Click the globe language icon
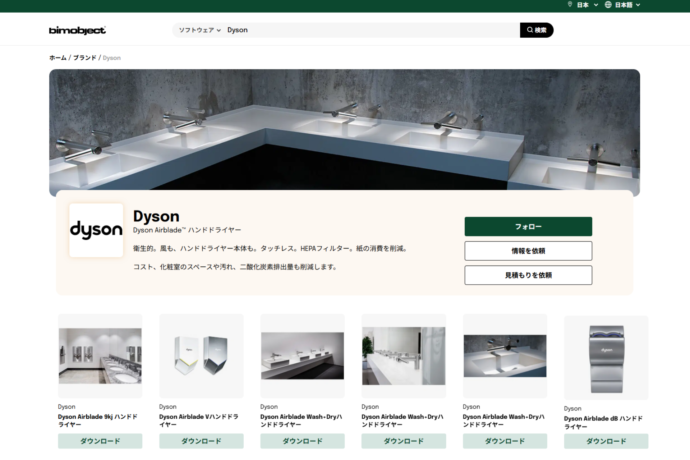The height and width of the screenshot is (460, 690). click(x=608, y=4)
